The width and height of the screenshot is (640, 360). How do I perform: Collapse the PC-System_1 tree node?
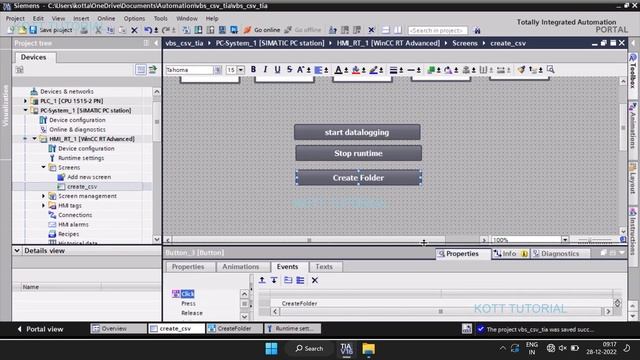pos(25,110)
